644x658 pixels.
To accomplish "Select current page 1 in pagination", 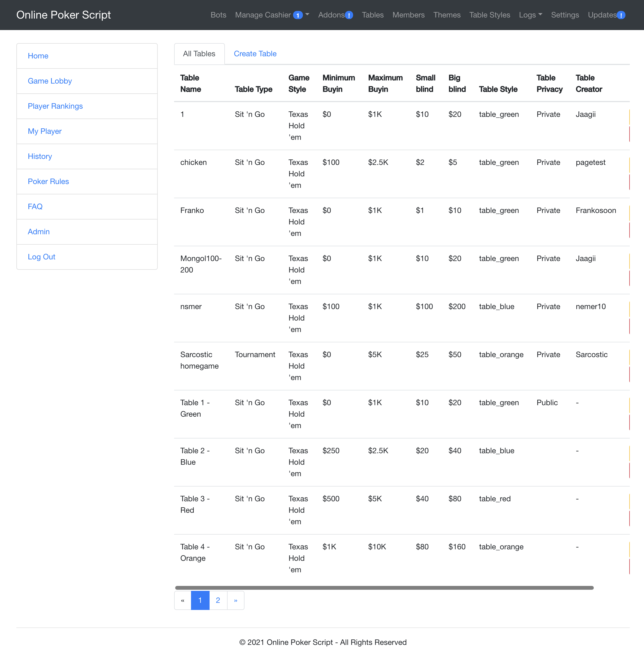I will pos(200,600).
